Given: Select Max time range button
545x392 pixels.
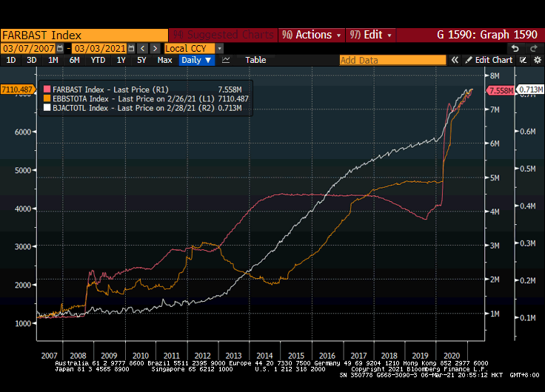Looking at the screenshot, I should (164, 60).
